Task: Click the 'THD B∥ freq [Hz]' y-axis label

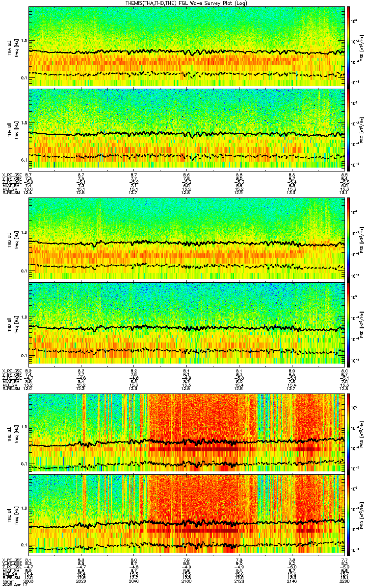Action: (12, 323)
